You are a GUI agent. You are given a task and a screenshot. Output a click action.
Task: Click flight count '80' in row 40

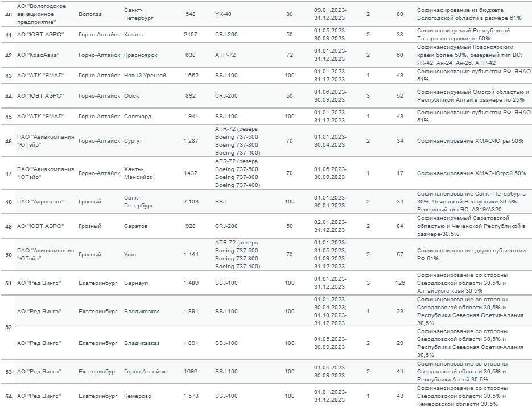click(400, 14)
